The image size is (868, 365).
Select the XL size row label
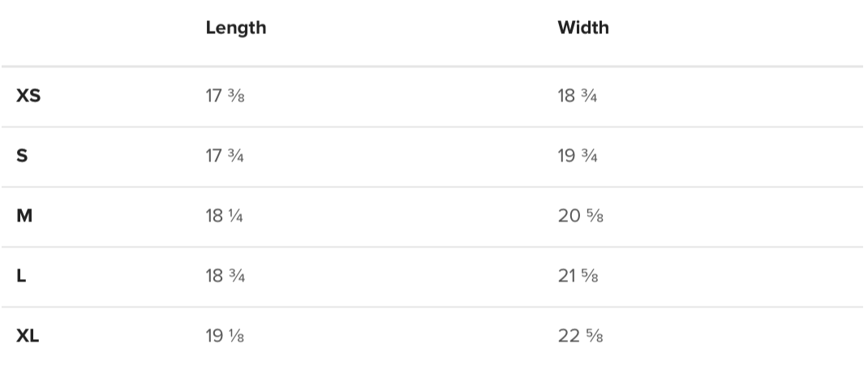(28, 337)
